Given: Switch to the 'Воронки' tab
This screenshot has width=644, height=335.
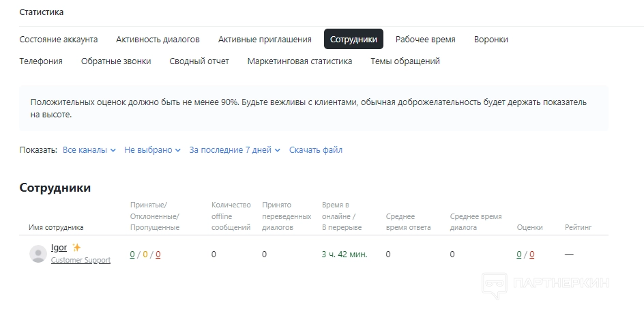Looking at the screenshot, I should (491, 40).
